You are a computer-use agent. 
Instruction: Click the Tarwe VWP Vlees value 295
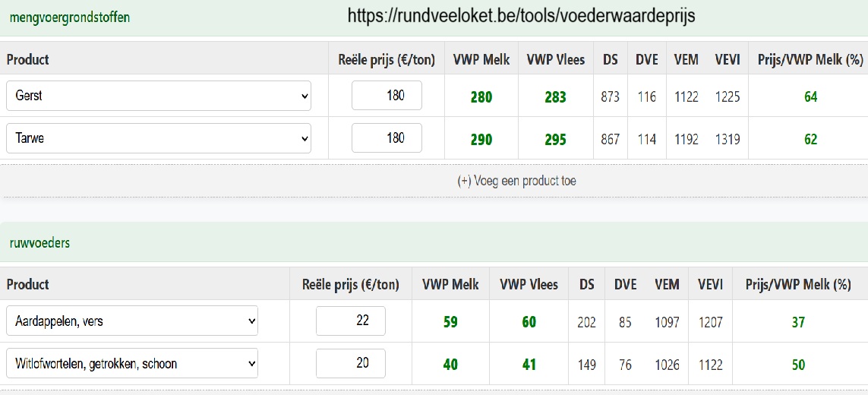(x=555, y=139)
